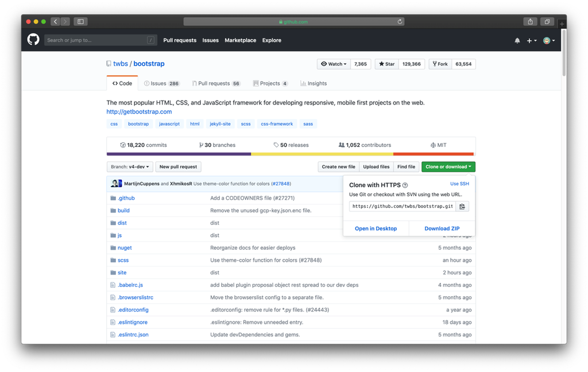588x372 pixels.
Task: Toggle the Clone or download dropdown
Action: pyautogui.click(x=448, y=167)
